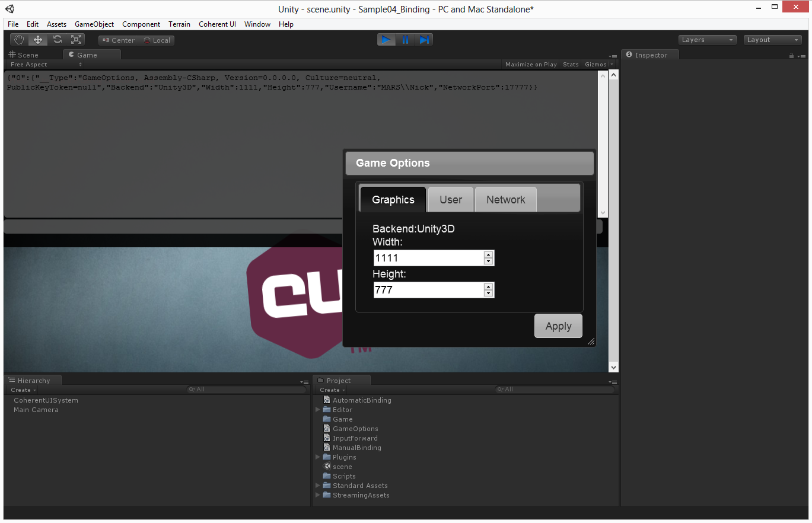Open the Gizmos dropdown arrow

click(x=612, y=64)
